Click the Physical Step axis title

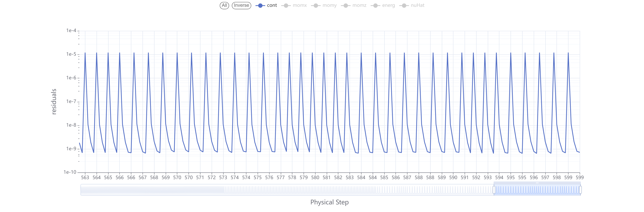(x=329, y=202)
